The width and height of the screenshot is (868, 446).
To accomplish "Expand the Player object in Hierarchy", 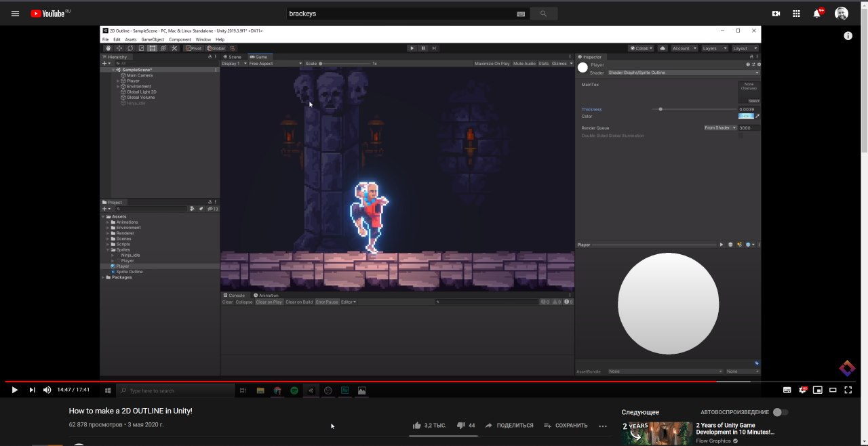I will [x=118, y=81].
